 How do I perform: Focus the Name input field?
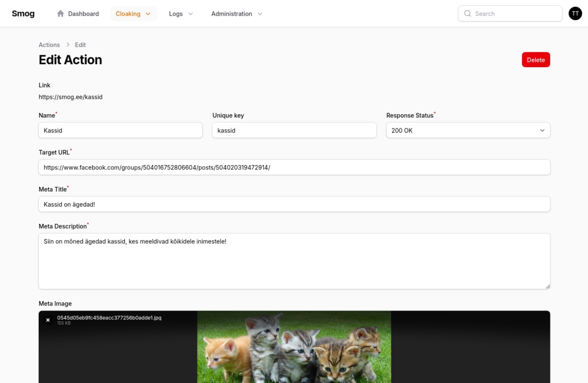(x=120, y=130)
